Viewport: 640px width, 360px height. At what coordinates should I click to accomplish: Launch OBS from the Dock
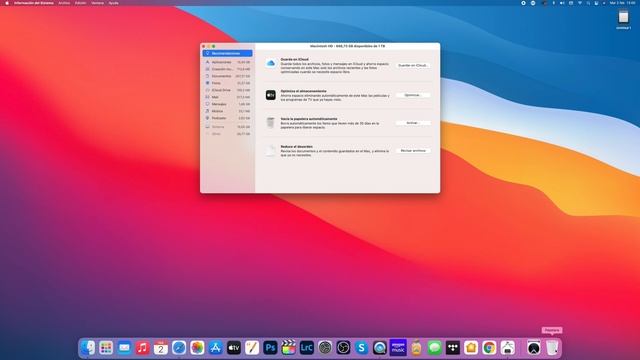tap(343, 348)
